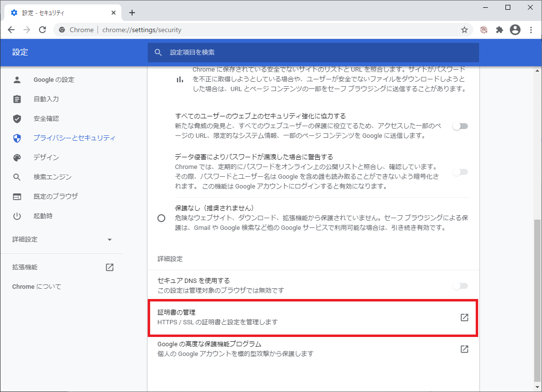Open Chrome three-dot menu
Image resolution: width=542 pixels, height=392 pixels.
click(531, 30)
